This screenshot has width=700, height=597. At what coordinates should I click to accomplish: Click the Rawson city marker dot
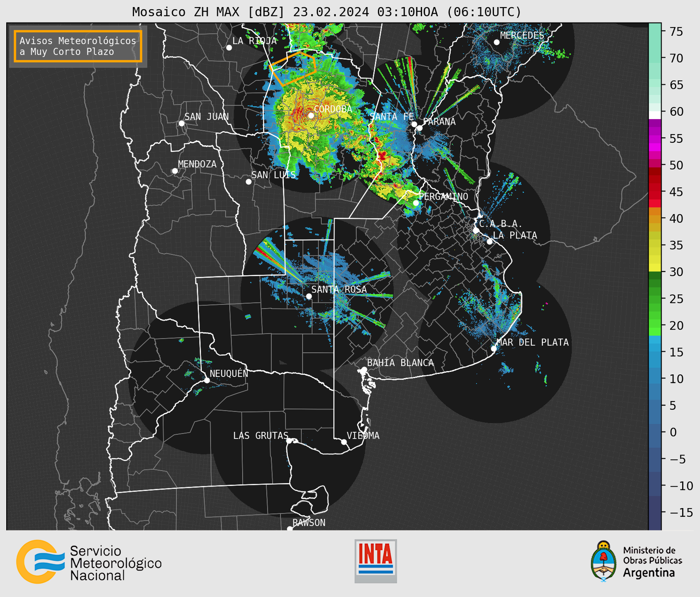coord(290,529)
